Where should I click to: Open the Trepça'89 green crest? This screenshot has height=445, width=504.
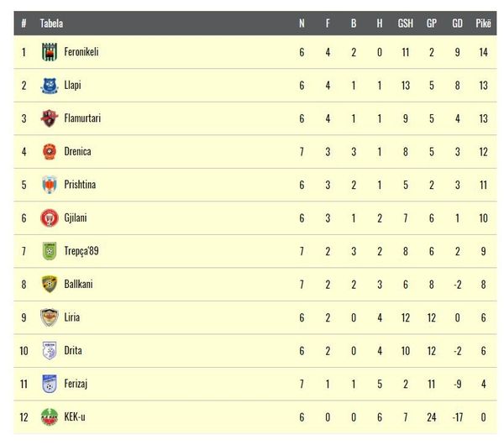(x=50, y=251)
